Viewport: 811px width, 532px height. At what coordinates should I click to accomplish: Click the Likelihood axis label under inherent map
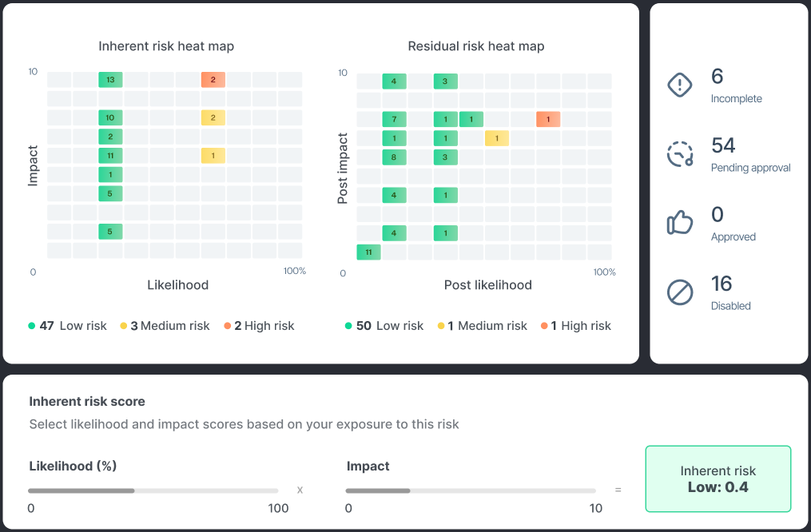(x=178, y=285)
